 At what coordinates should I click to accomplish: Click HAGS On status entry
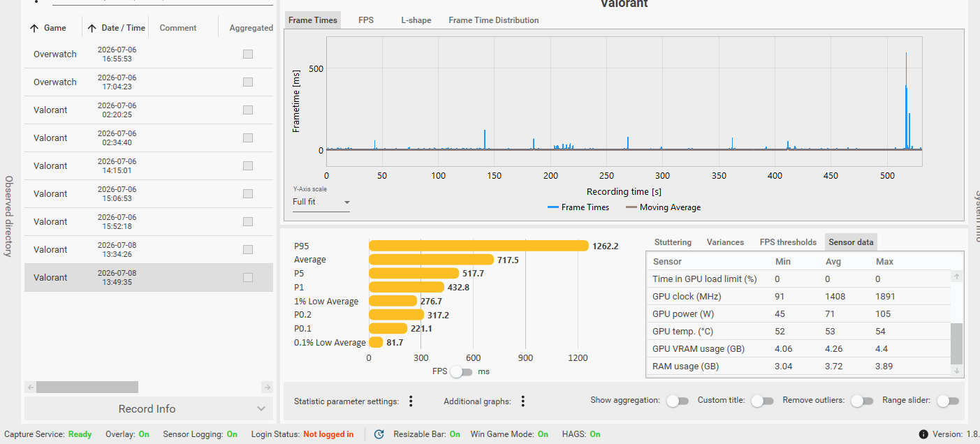[x=581, y=434]
